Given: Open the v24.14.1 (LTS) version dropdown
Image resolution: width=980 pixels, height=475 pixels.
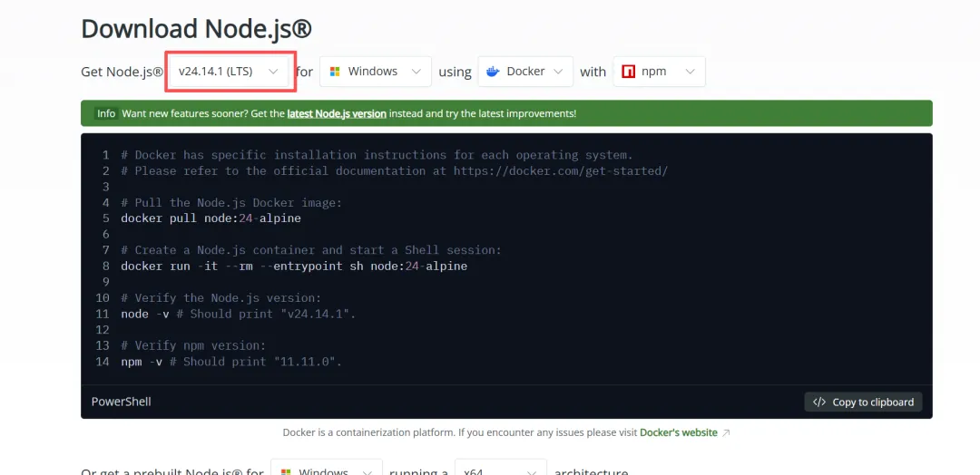Looking at the screenshot, I should (229, 71).
